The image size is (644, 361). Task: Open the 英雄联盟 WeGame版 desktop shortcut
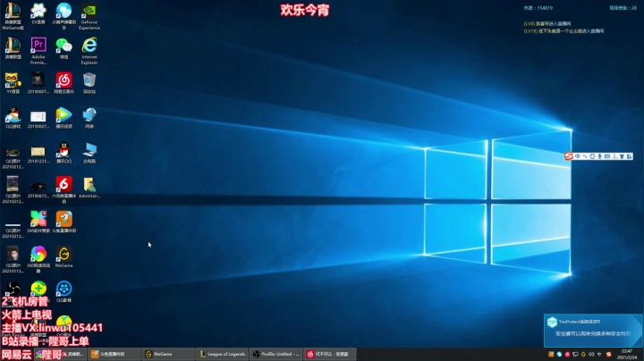(x=13, y=16)
